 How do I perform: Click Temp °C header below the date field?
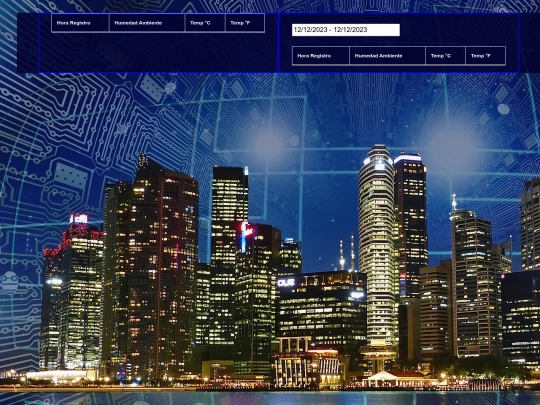445,56
